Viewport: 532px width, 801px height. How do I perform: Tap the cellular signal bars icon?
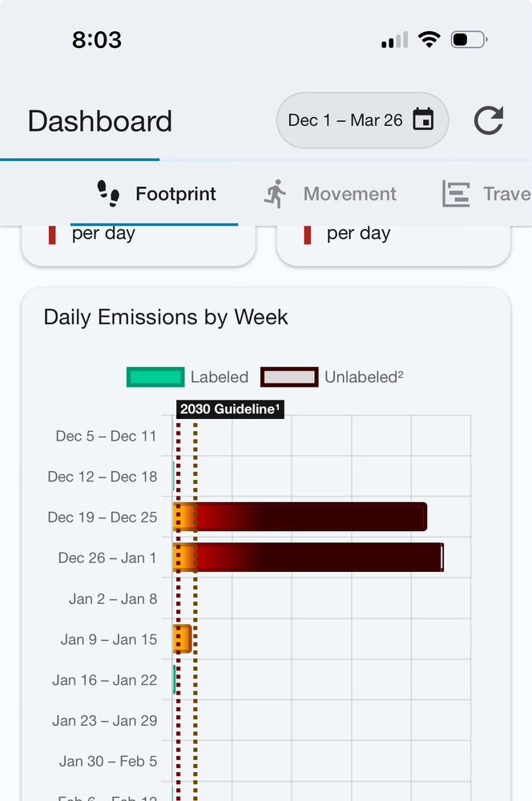point(394,38)
